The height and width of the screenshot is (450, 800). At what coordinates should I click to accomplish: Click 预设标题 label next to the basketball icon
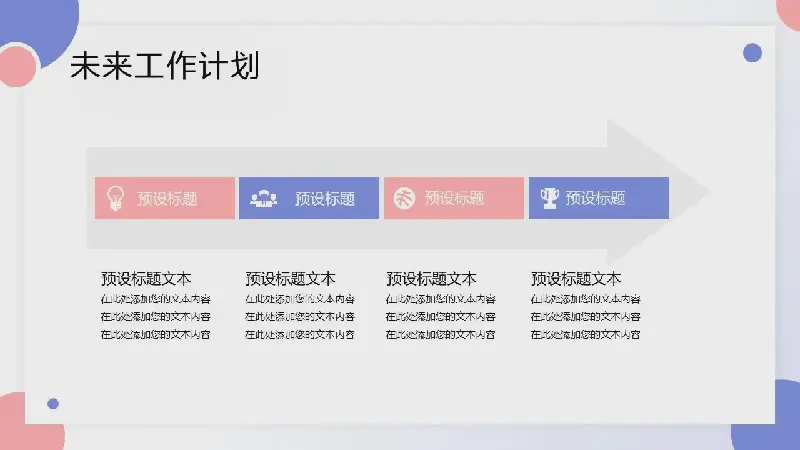455,198
